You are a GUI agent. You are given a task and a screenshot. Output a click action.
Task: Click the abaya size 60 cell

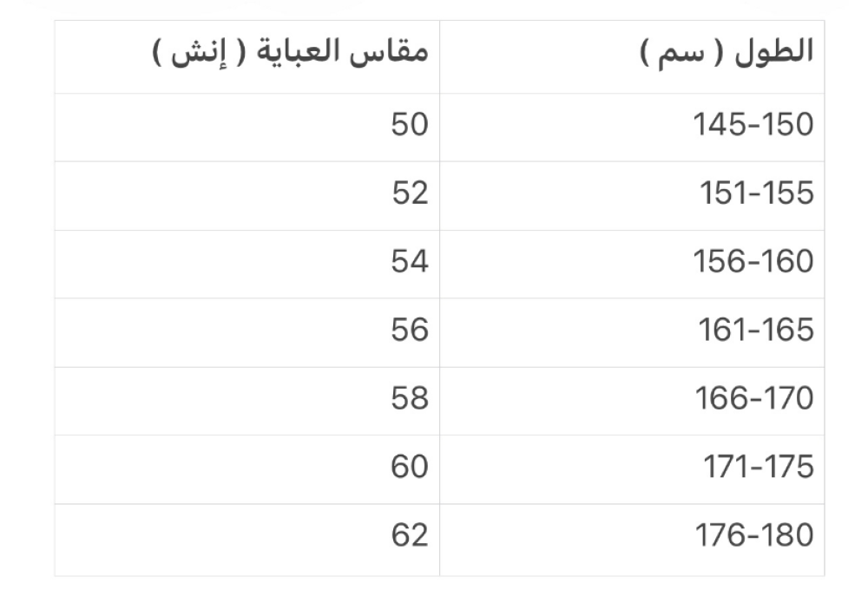(x=409, y=468)
